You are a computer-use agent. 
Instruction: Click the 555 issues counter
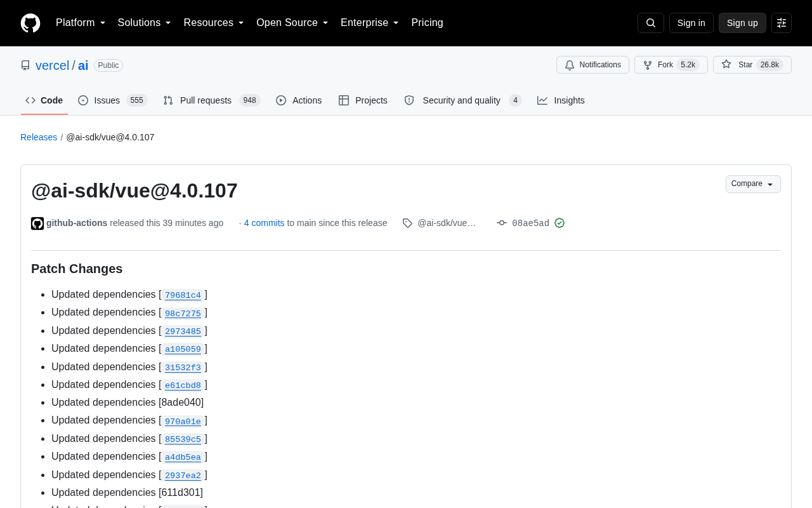[136, 100]
